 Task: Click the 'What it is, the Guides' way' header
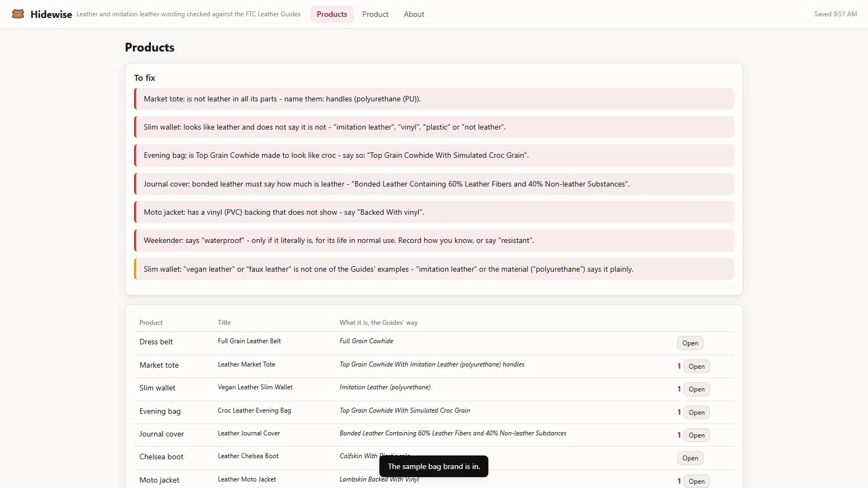(379, 323)
